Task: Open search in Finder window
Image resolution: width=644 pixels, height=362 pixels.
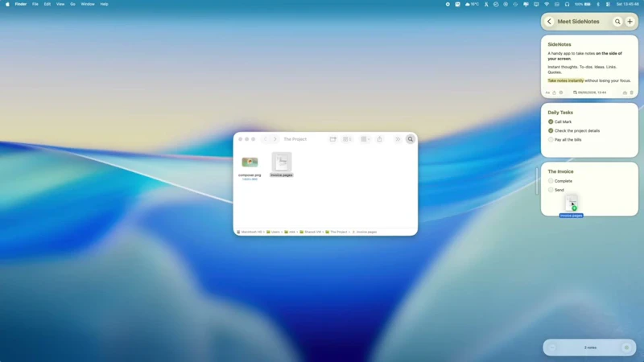Action: pyautogui.click(x=411, y=139)
